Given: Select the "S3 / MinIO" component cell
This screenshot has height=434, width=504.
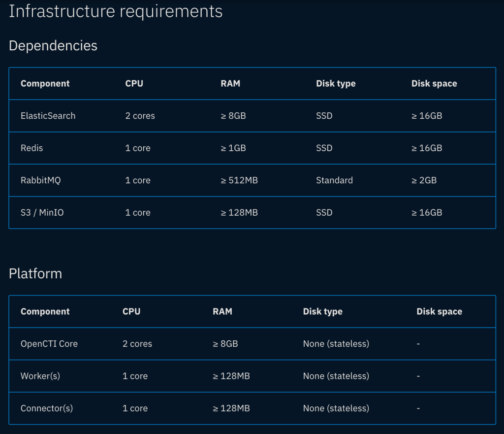Looking at the screenshot, I should point(42,213).
